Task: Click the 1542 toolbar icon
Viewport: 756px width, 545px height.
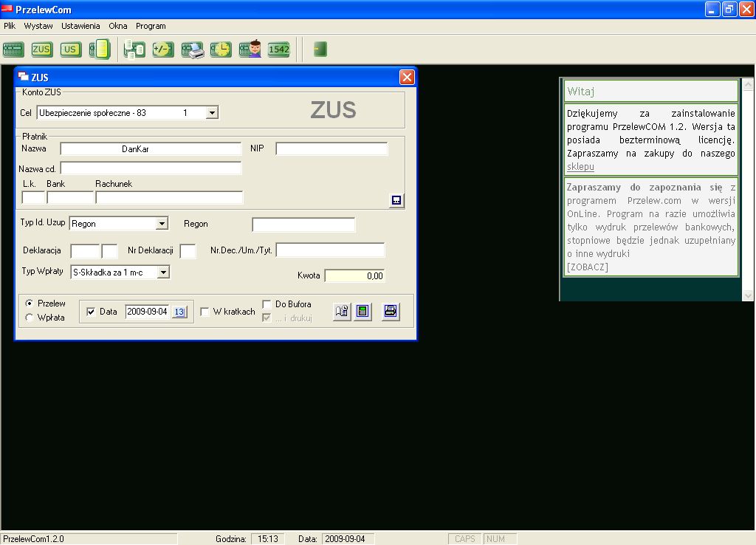Action: click(278, 49)
